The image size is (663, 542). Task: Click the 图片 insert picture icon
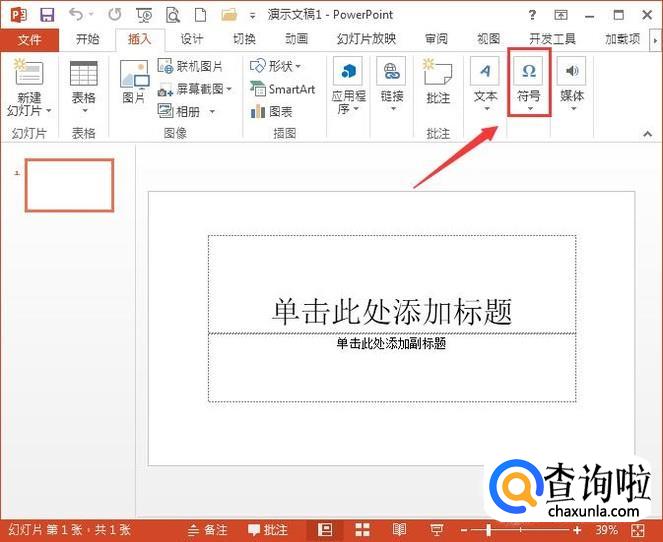tap(134, 82)
